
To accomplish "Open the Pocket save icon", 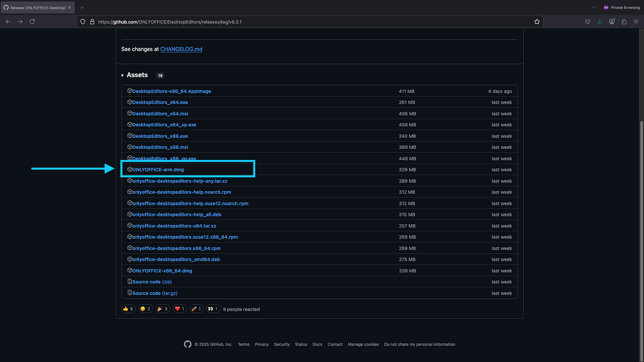I will click(587, 22).
